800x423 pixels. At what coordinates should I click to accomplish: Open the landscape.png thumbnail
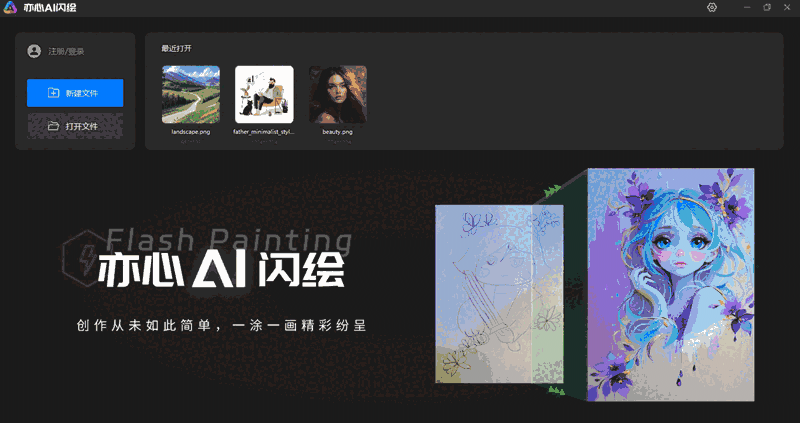coord(191,94)
